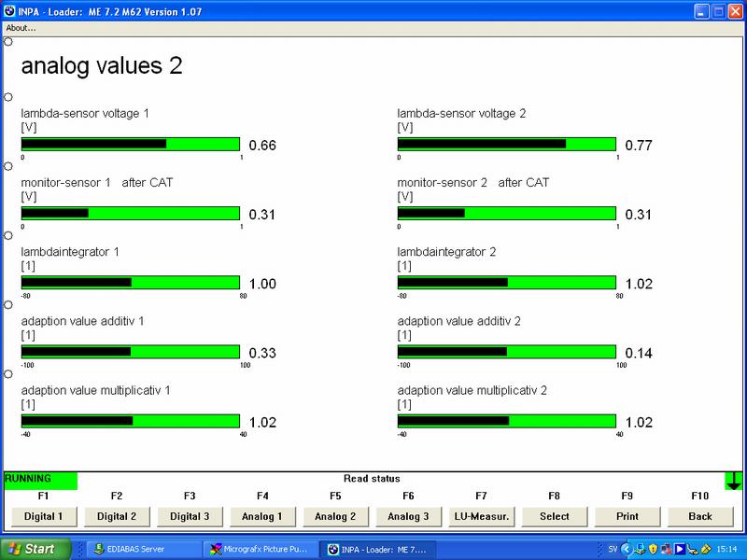
Task: Go back using the Back button
Action: 700,515
